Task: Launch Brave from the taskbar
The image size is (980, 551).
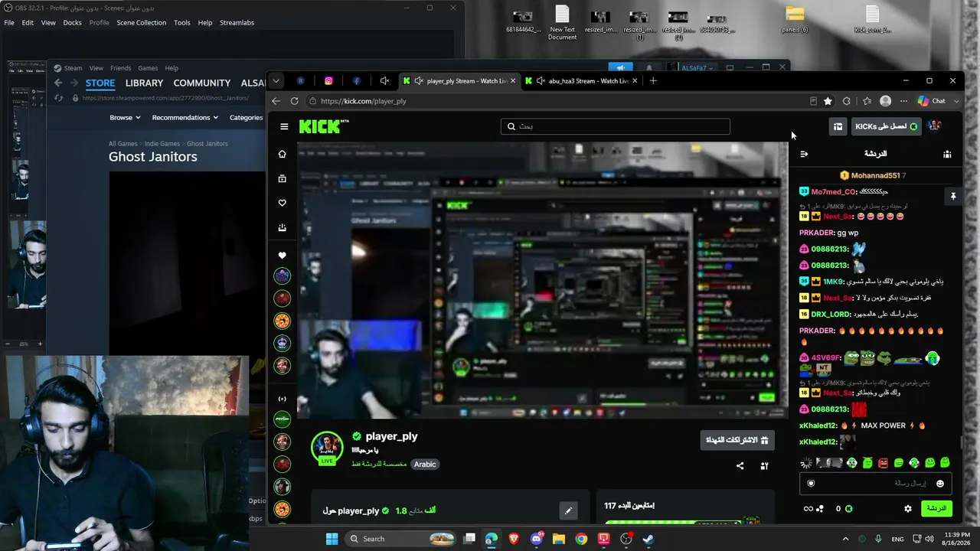Action: tap(514, 539)
